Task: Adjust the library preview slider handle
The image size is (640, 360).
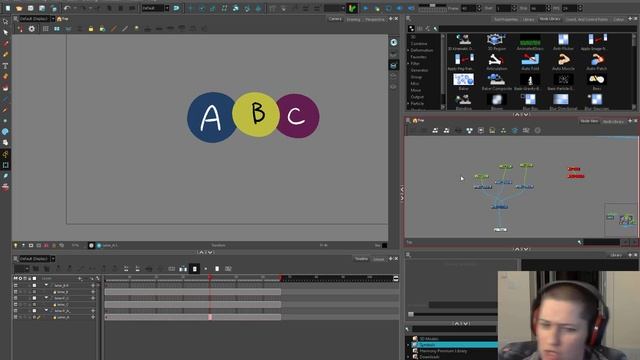Action: click(411, 314)
